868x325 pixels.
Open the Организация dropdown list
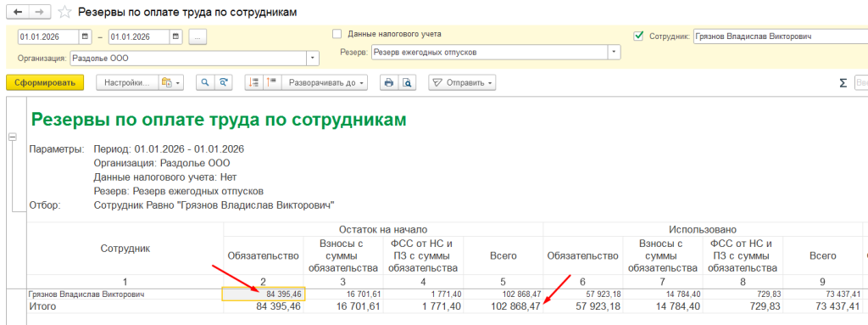tap(314, 58)
